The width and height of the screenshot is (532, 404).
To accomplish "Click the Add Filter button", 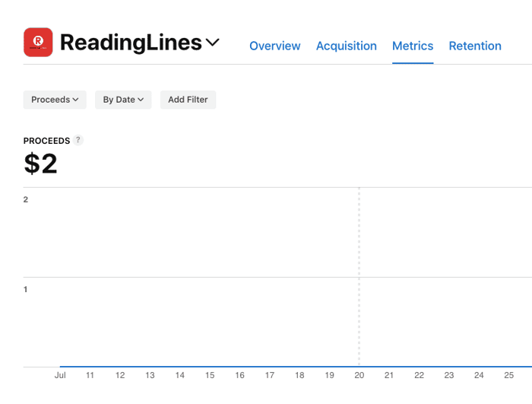I will point(188,100).
